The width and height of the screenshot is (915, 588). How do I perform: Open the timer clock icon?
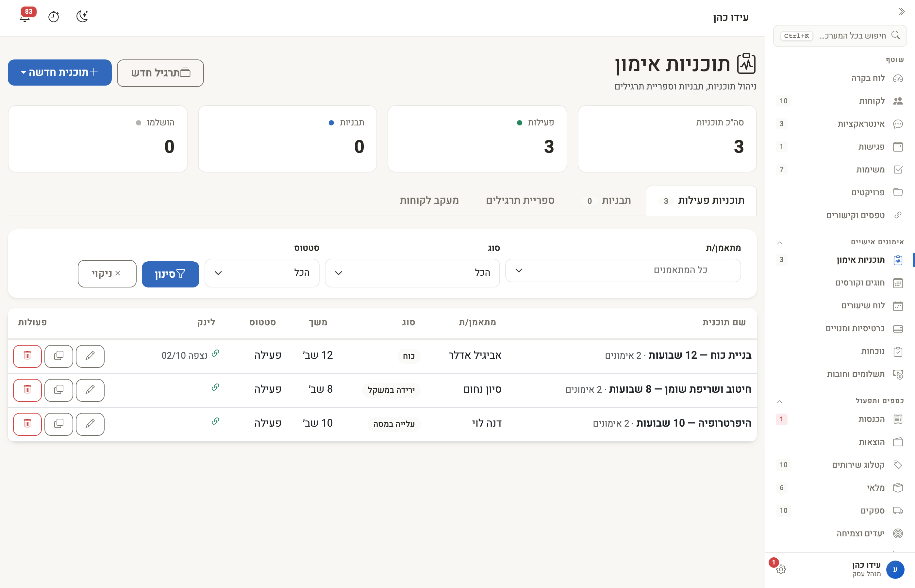[x=54, y=16]
